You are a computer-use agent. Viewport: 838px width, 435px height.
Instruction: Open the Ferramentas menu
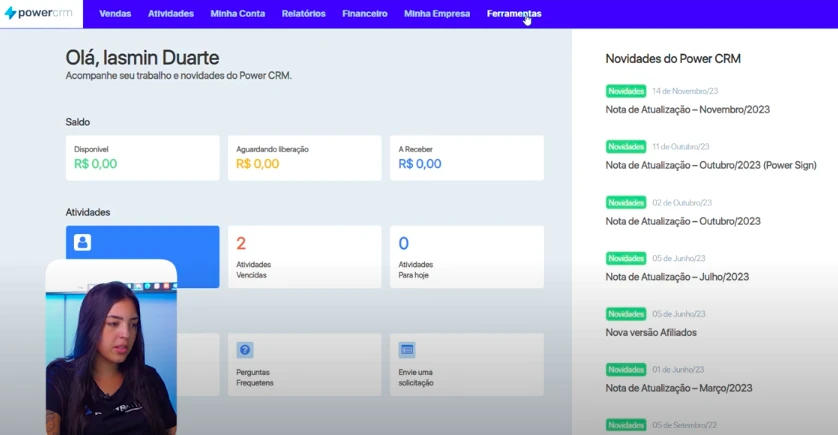514,14
